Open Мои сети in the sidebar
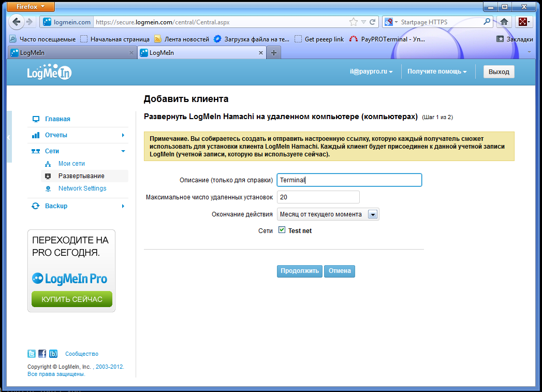 coord(71,164)
